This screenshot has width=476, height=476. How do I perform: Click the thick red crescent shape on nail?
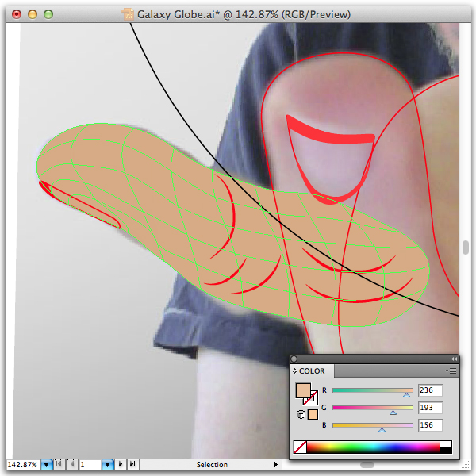331,133
